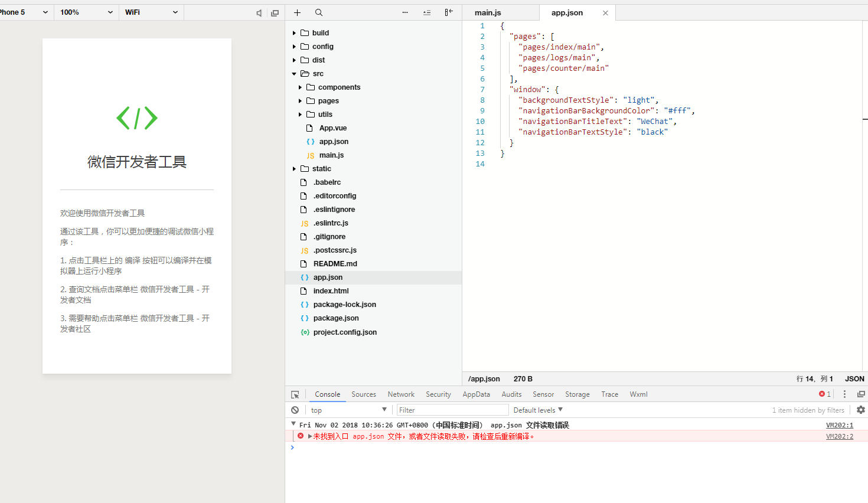Open the AppData tab

(476, 394)
